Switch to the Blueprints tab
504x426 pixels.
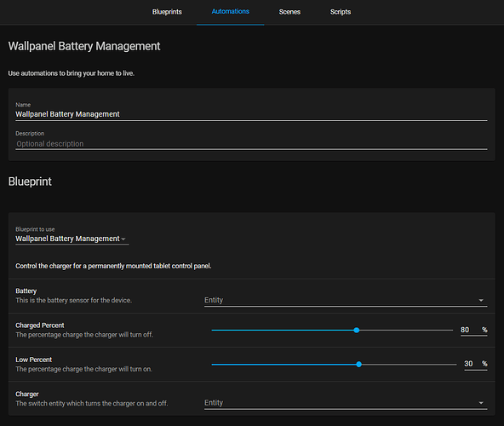pyautogui.click(x=167, y=12)
